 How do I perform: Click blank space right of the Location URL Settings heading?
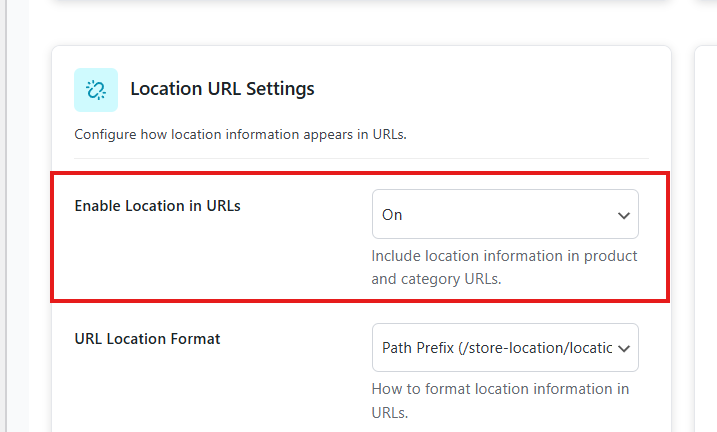coord(480,90)
